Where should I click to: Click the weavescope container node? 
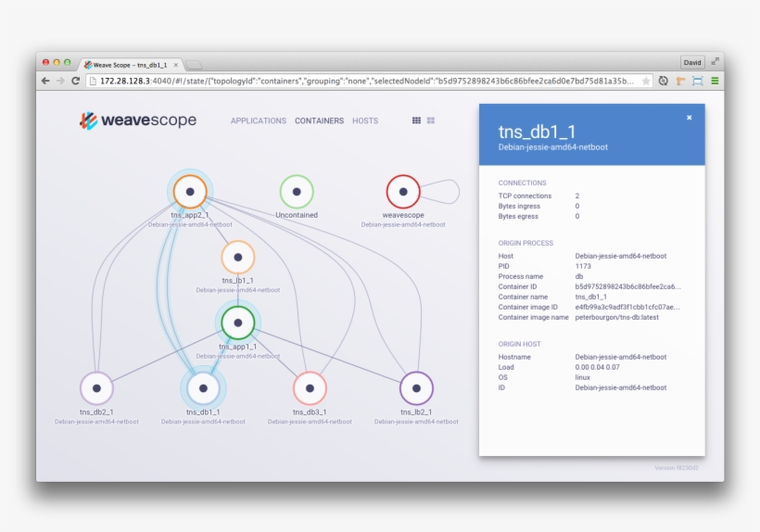pyautogui.click(x=403, y=192)
